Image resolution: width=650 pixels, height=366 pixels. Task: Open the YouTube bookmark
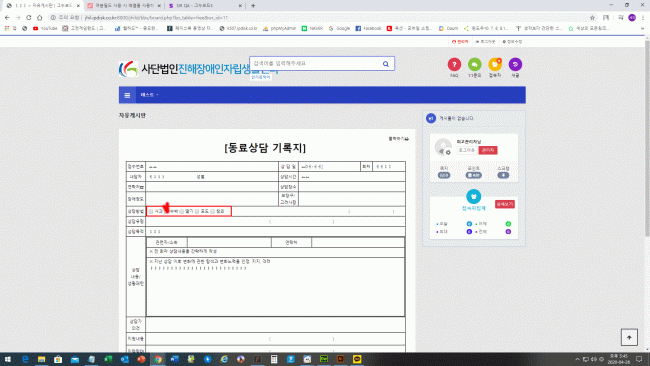(x=45, y=28)
